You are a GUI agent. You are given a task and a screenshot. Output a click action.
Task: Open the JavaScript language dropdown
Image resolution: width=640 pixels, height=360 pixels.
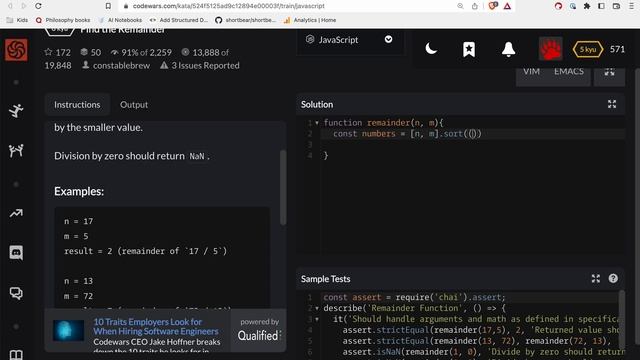tap(350, 40)
